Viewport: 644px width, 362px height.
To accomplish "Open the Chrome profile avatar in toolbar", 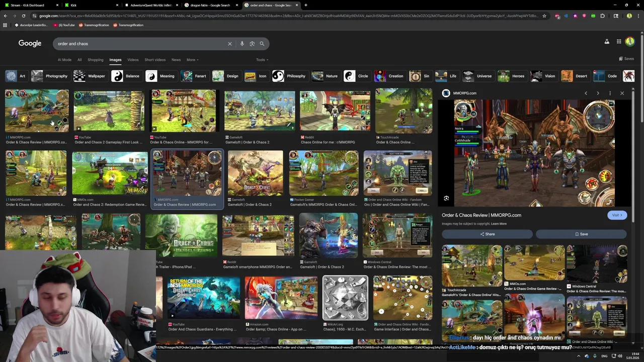I will 629,16.
